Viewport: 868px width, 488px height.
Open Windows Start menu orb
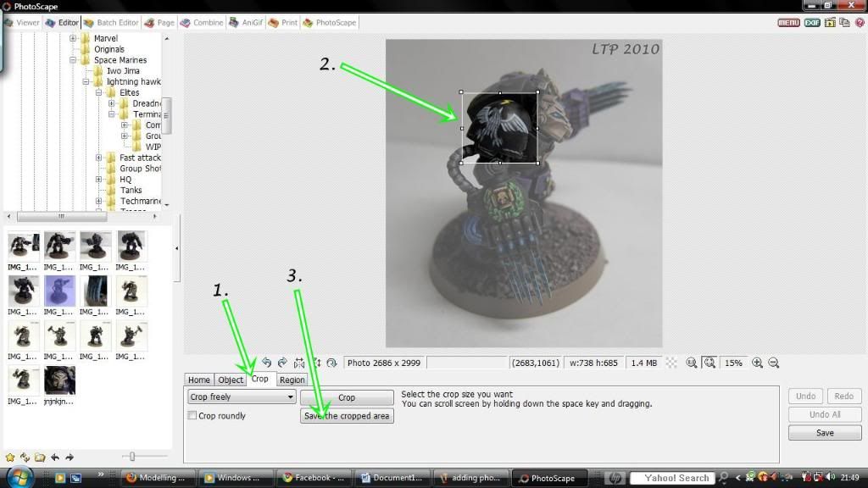pos(20,477)
